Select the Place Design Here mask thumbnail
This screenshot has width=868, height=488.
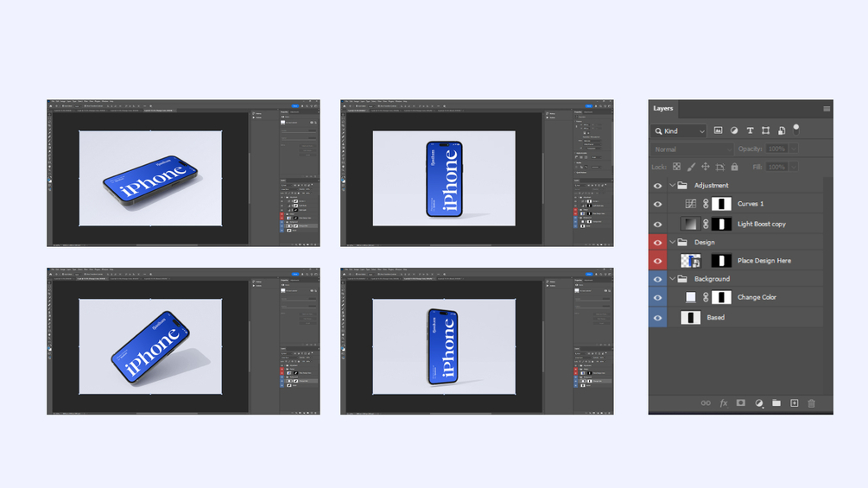pyautogui.click(x=721, y=261)
